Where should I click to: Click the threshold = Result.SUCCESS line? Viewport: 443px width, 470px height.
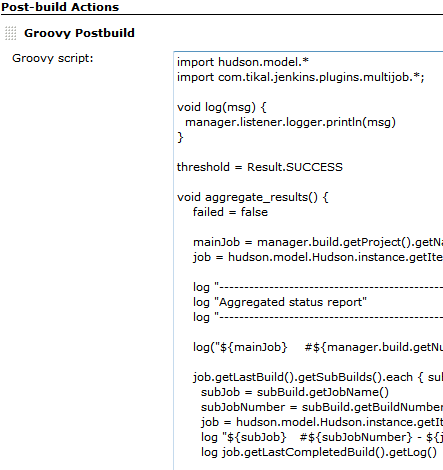click(260, 167)
